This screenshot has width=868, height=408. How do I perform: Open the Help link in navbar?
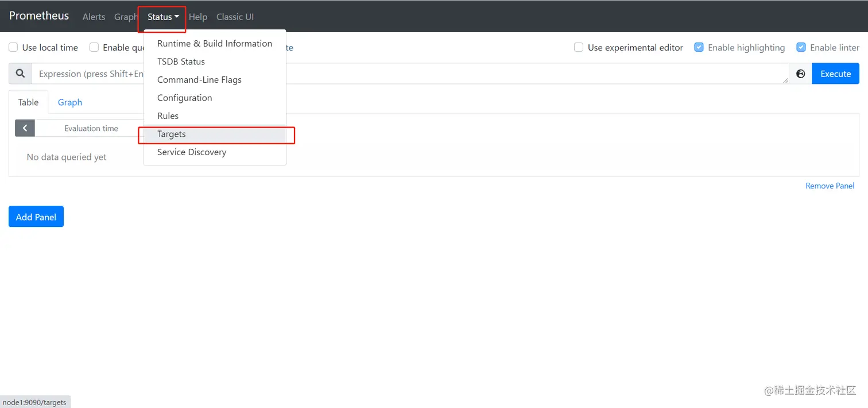(198, 17)
